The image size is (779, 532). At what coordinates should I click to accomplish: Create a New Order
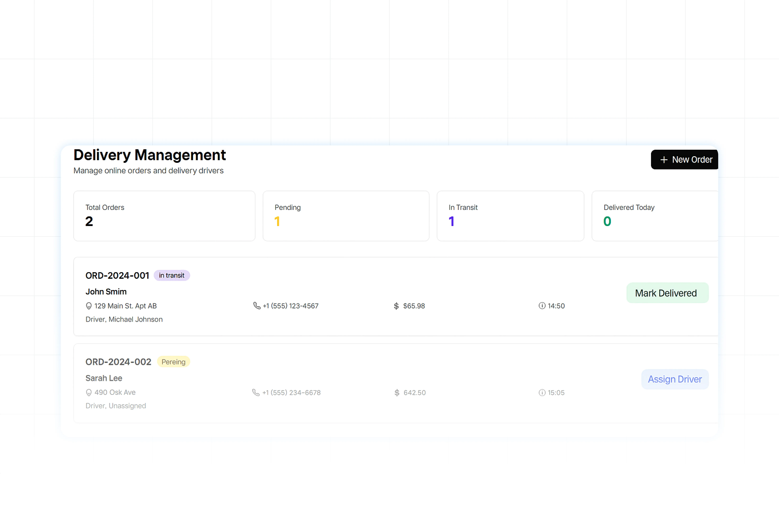(684, 160)
